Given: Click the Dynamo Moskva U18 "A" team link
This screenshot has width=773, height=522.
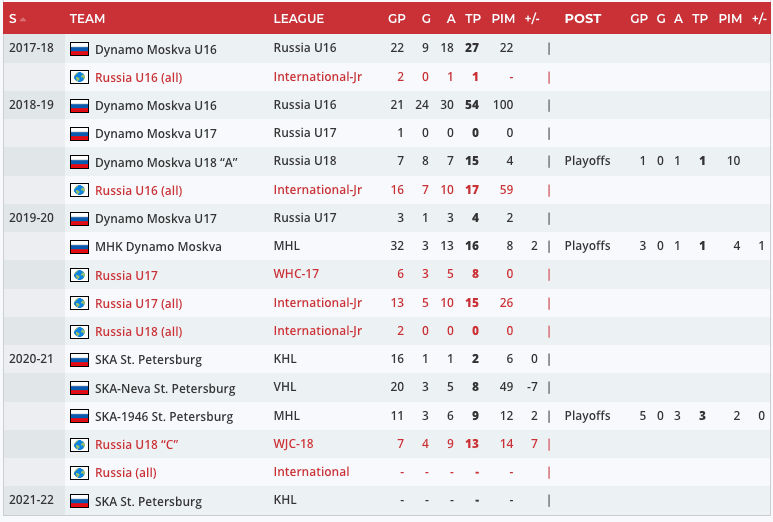Looking at the screenshot, I should (166, 162).
